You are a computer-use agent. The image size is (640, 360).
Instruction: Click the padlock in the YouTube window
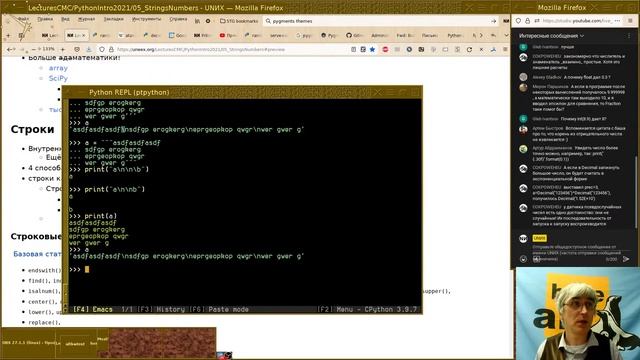[x=527, y=21]
